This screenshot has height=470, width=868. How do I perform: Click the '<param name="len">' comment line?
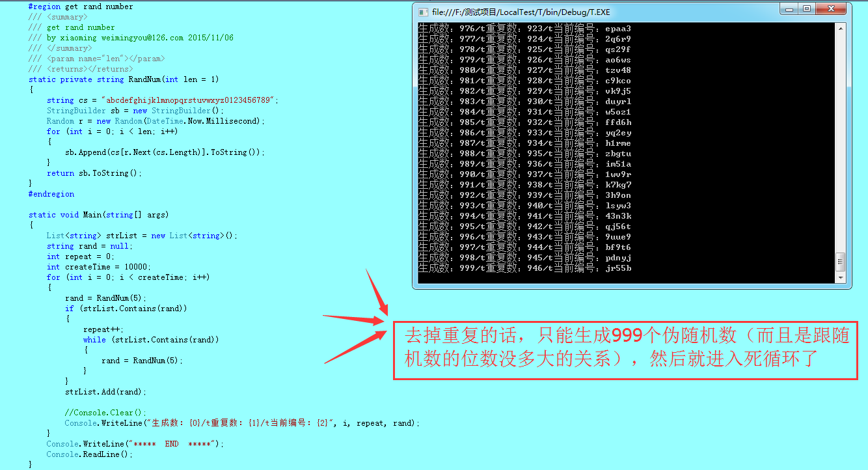coord(96,59)
